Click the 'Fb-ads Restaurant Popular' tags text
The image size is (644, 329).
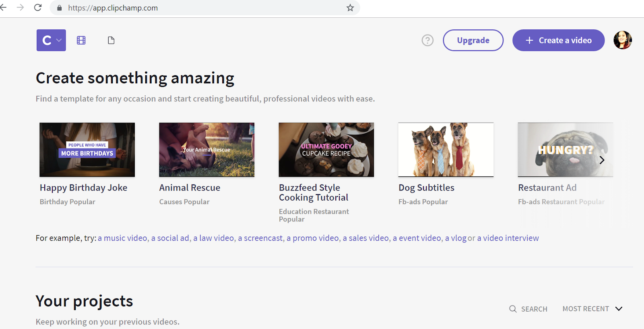[561, 202]
